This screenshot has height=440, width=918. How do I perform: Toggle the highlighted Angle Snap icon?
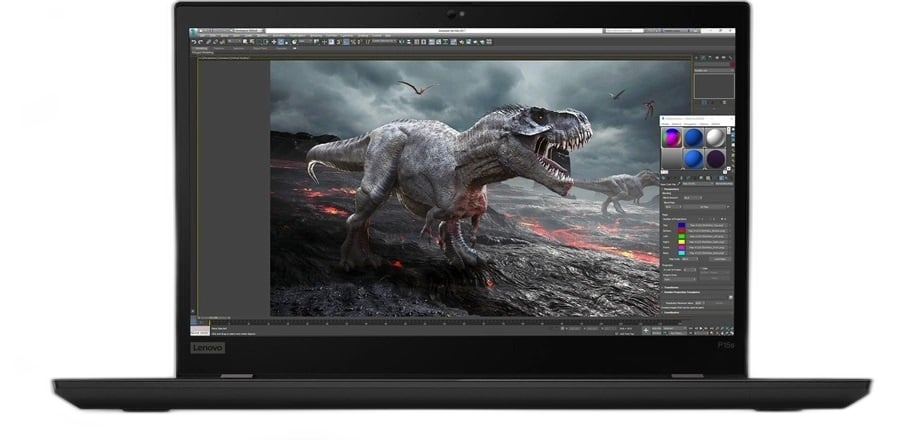pos(347,42)
